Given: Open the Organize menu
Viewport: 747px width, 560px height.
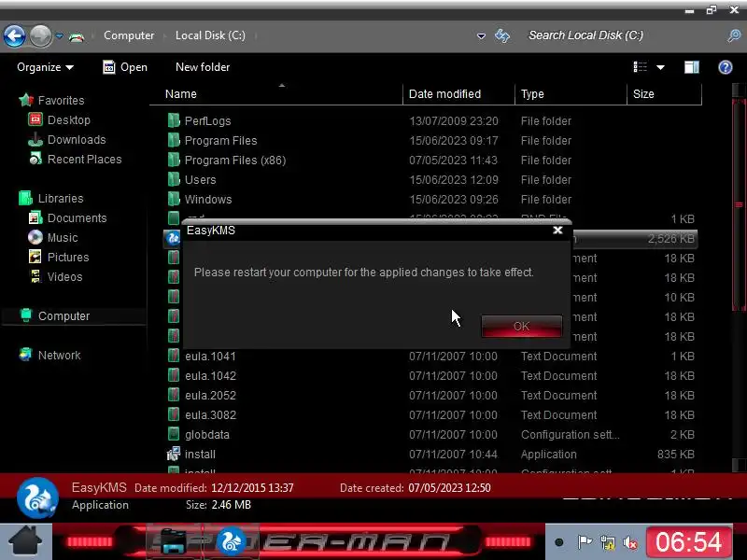Looking at the screenshot, I should coord(45,67).
